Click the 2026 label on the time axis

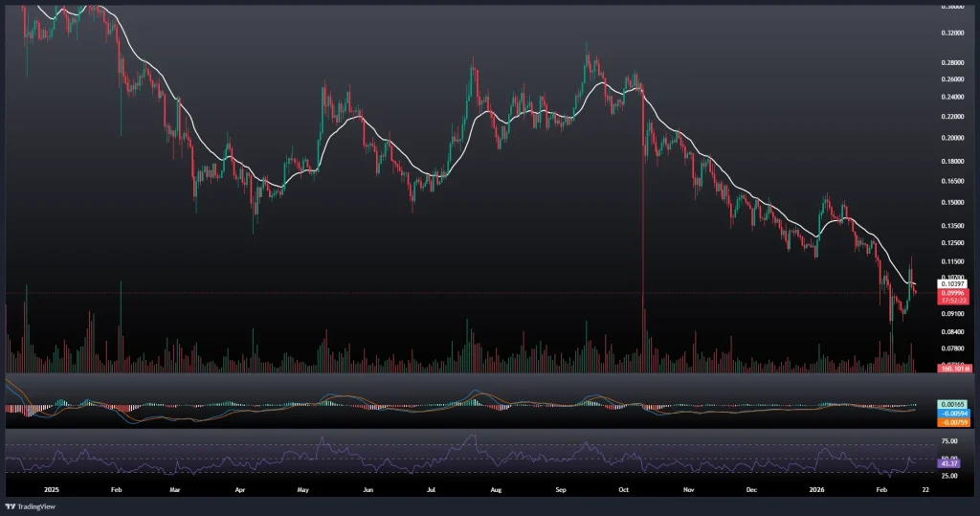click(x=815, y=488)
